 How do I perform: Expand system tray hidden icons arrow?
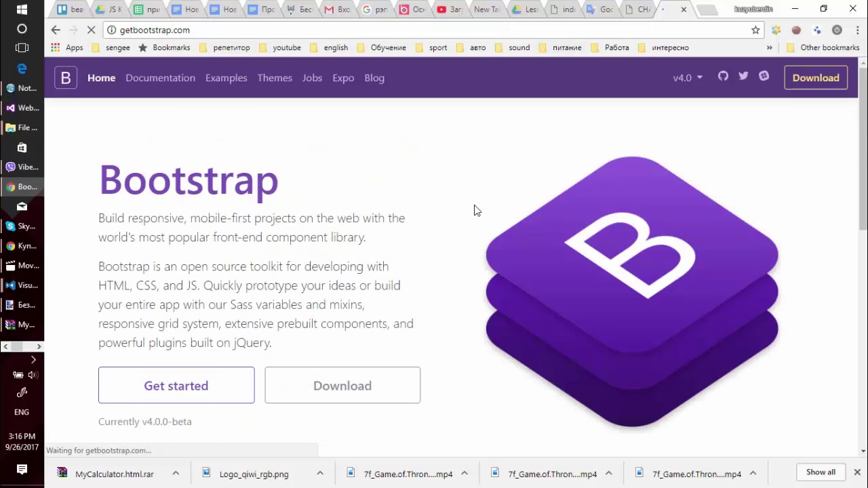pyautogui.click(x=33, y=360)
